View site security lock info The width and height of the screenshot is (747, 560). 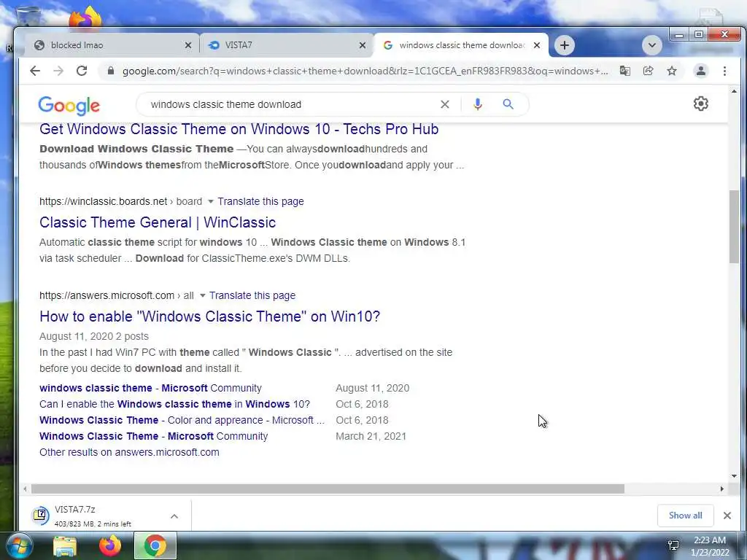(x=111, y=71)
